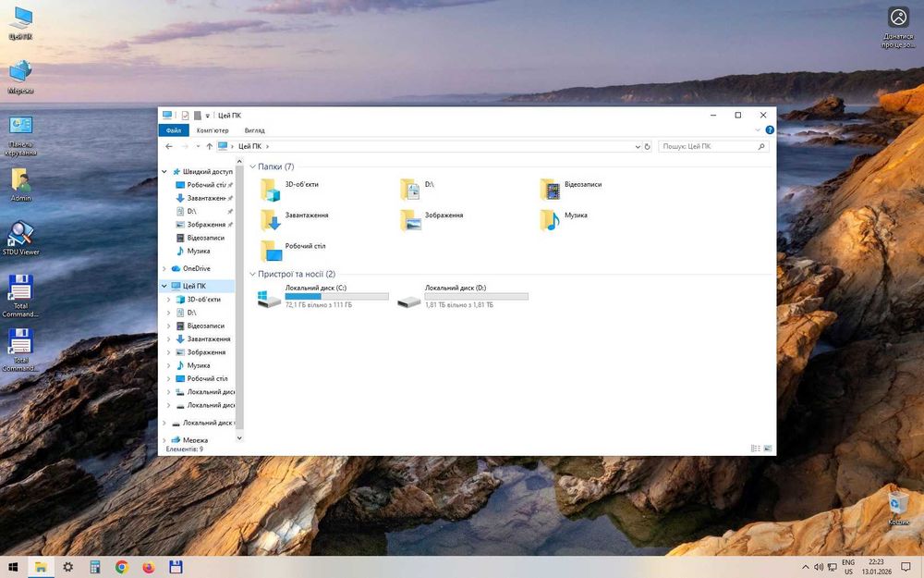Open the Windows Start menu
Viewport: 924px width, 578px height.
[x=13, y=567]
